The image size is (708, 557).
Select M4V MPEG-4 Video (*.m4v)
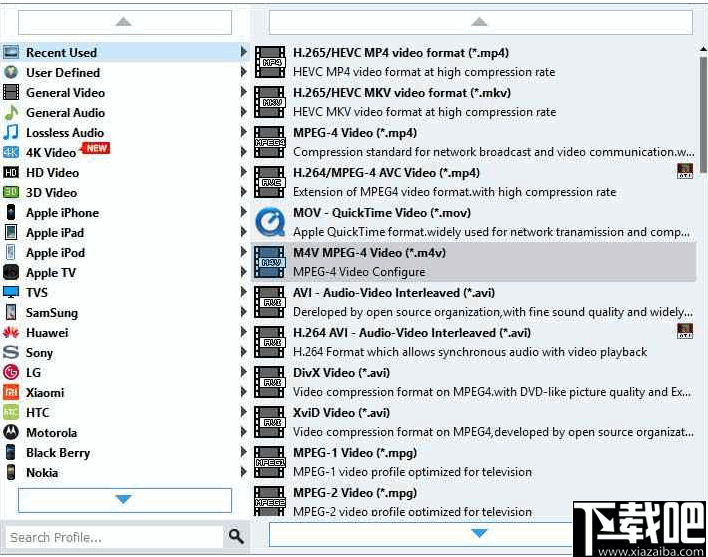click(x=474, y=262)
